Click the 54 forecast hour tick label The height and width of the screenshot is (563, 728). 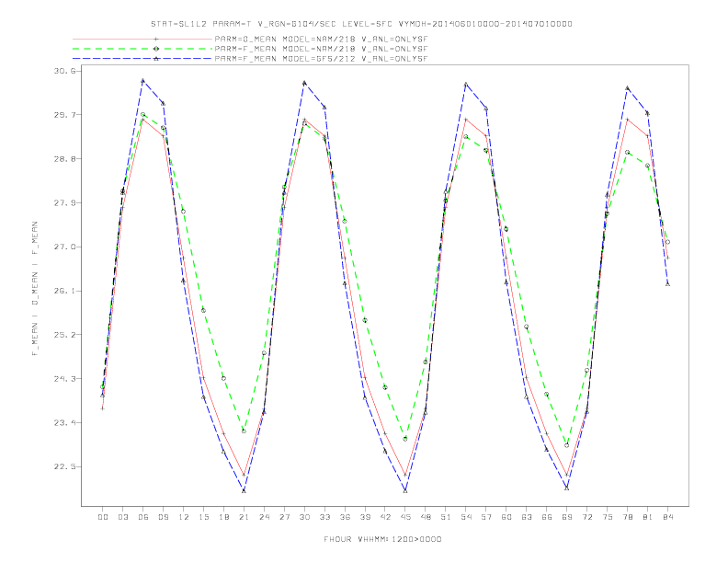[x=466, y=517]
